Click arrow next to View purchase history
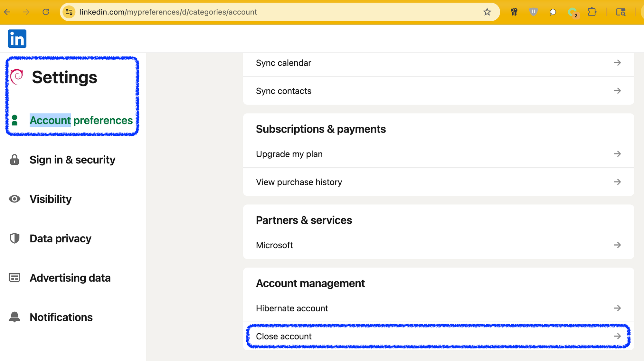644x361 pixels. (617, 182)
